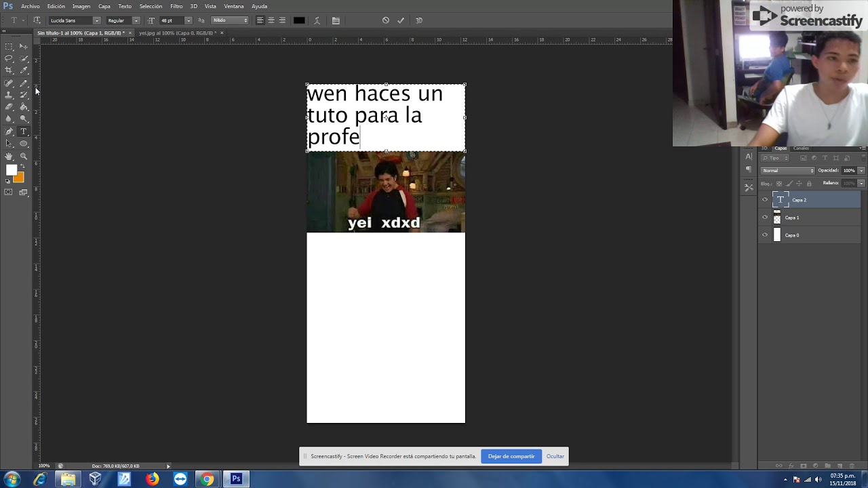This screenshot has width=868, height=488.
Task: Open the Archivo menu
Action: coord(31,6)
